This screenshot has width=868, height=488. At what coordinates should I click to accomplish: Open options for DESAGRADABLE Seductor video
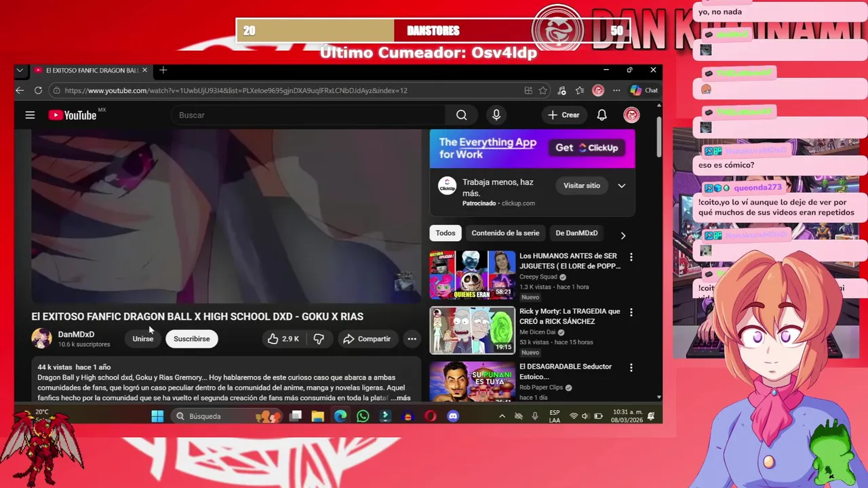tap(631, 367)
